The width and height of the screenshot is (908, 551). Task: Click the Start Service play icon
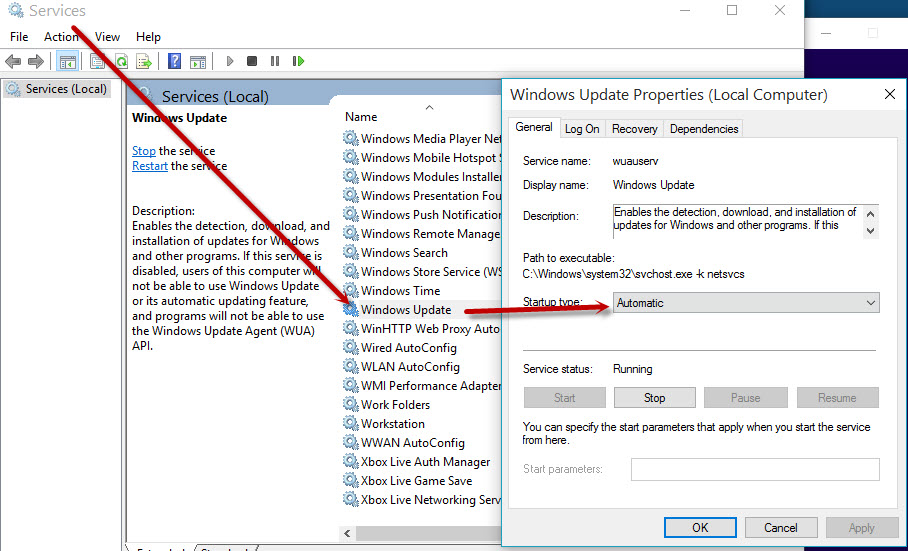(x=230, y=61)
